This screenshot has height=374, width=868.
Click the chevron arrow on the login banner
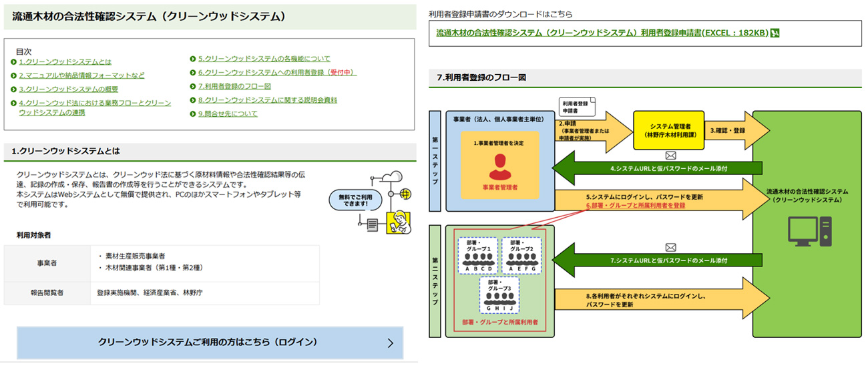[x=390, y=344]
